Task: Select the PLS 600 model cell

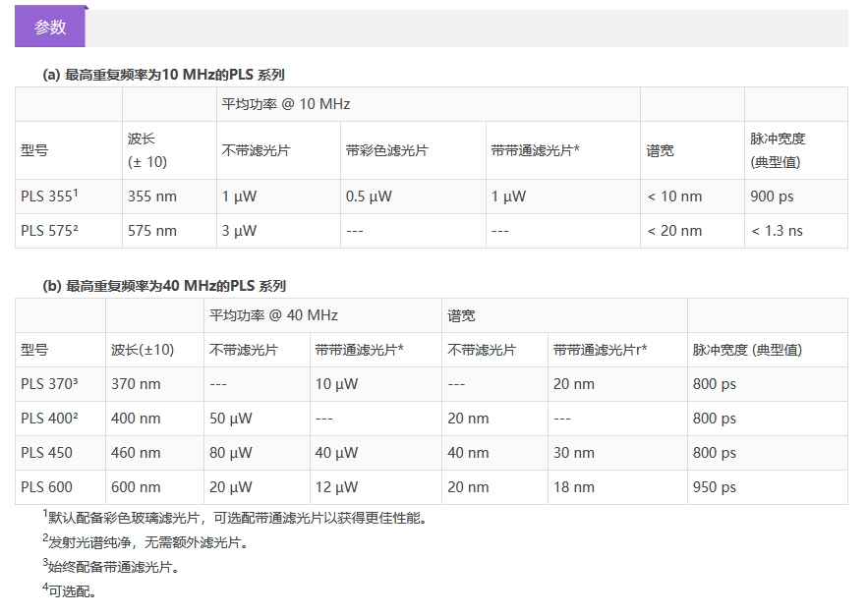Action: click(46, 487)
